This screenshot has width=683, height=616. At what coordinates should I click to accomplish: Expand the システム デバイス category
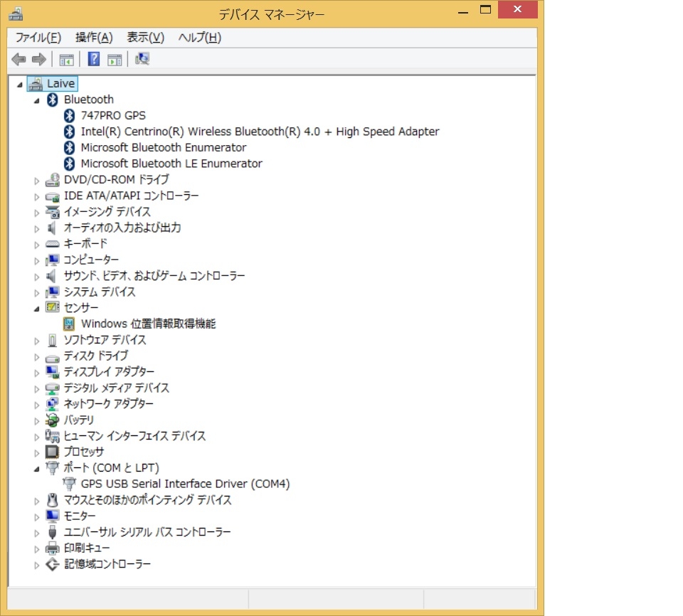[x=36, y=292]
